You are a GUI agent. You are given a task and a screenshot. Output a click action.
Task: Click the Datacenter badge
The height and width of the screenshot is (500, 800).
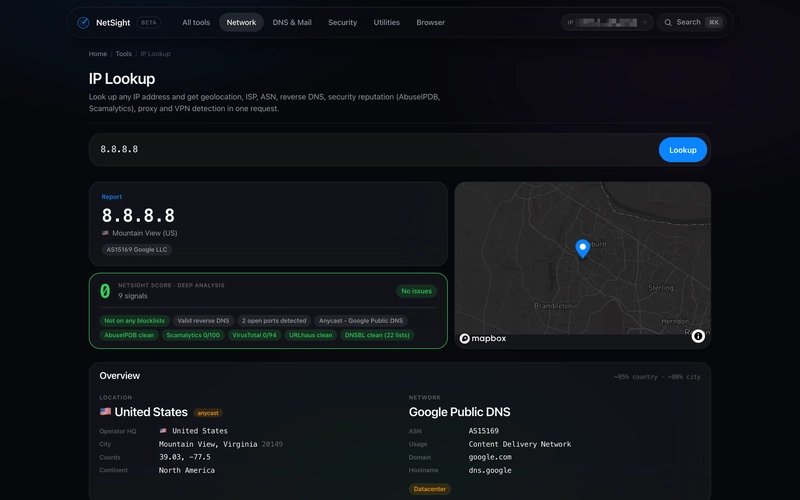430,489
